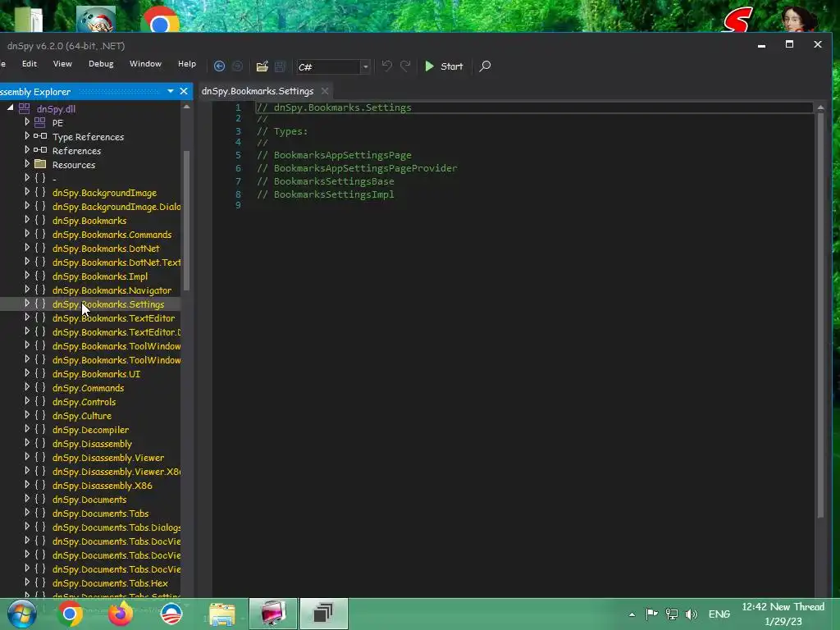Image resolution: width=840 pixels, height=630 pixels.
Task: Click BookmarksAppSettingsPage in the code
Action: 343,155
